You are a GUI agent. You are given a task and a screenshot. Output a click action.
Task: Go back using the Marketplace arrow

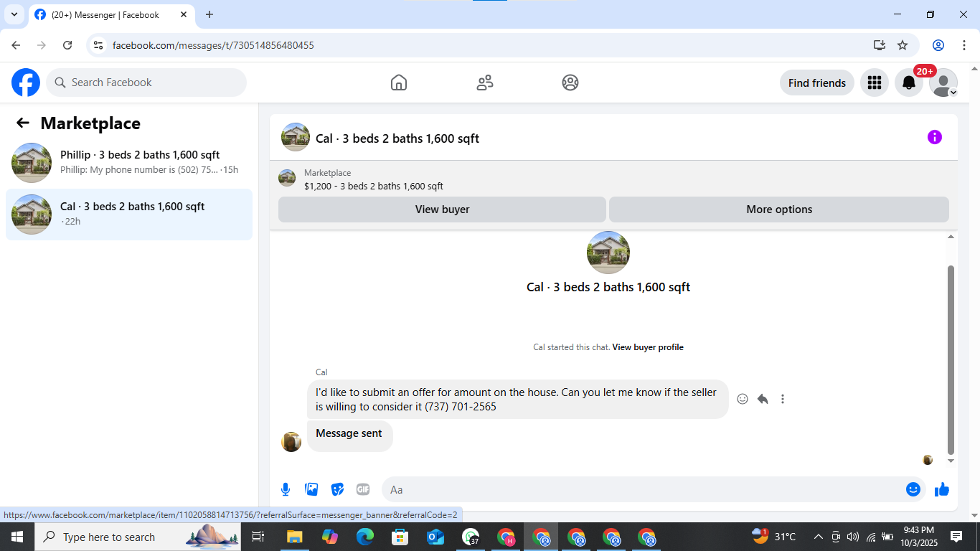point(23,123)
